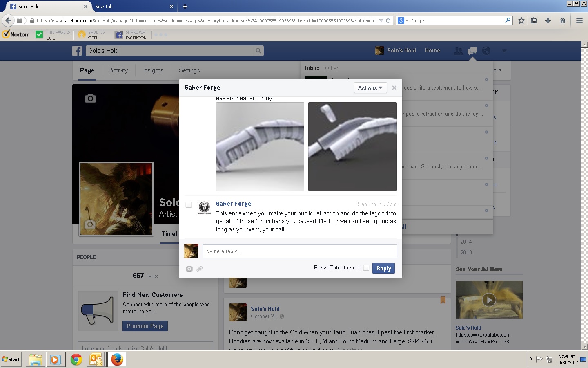Open the second saber hilt image

point(352,146)
